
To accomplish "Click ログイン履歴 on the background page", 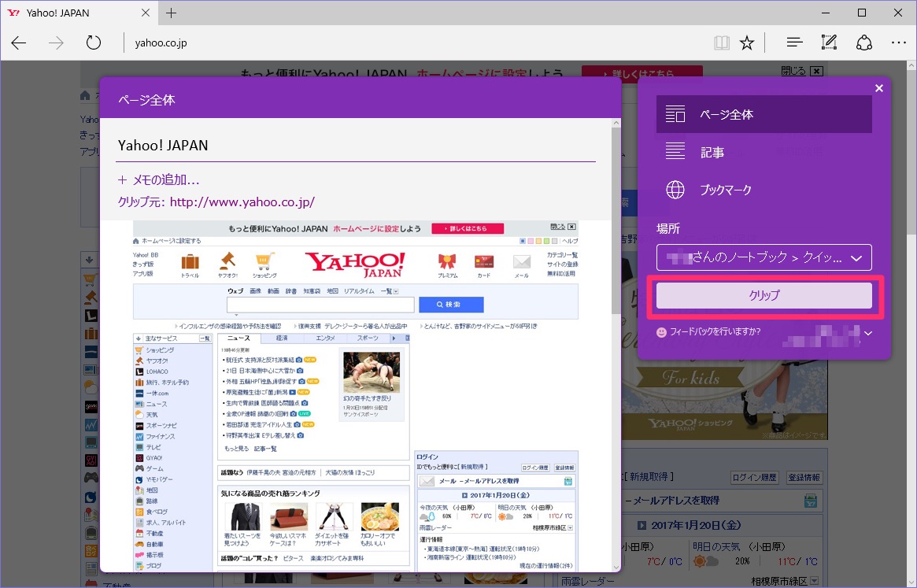I will pos(754,478).
